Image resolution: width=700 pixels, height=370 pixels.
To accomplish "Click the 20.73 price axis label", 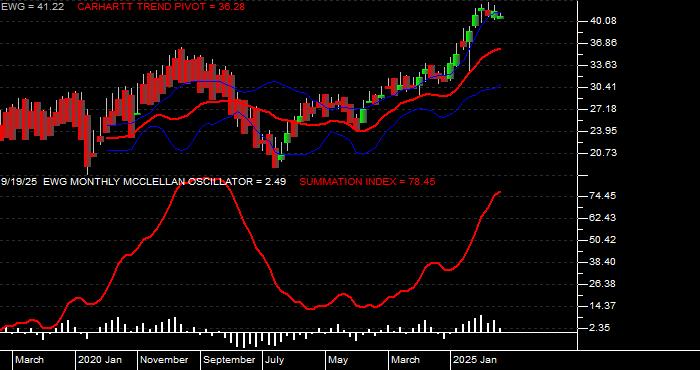I will pyautogui.click(x=603, y=153).
